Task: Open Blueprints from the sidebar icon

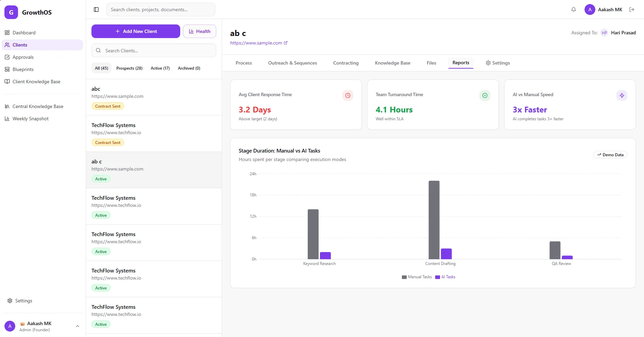Action: [x=7, y=69]
